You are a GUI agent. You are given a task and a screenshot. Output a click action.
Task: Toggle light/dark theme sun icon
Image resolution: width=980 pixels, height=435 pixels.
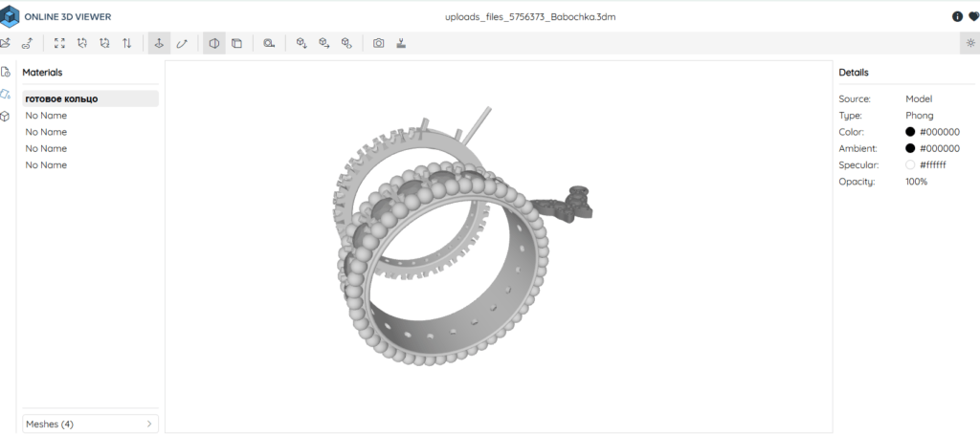pos(970,43)
